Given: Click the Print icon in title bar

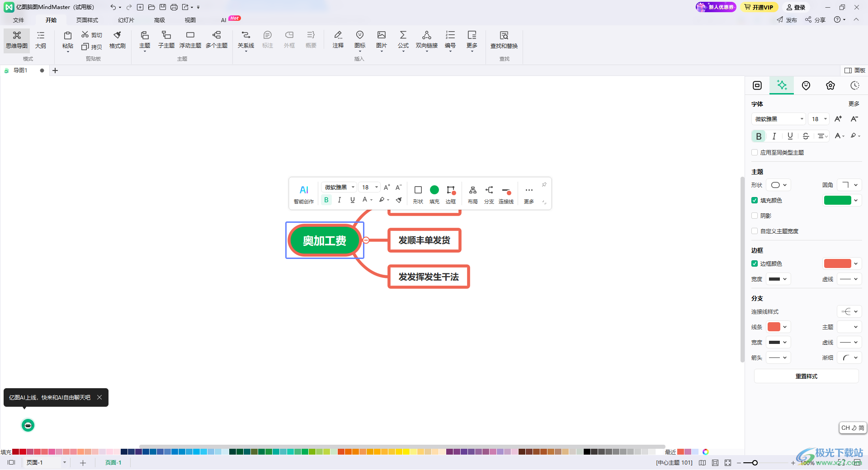Looking at the screenshot, I should click(174, 7).
